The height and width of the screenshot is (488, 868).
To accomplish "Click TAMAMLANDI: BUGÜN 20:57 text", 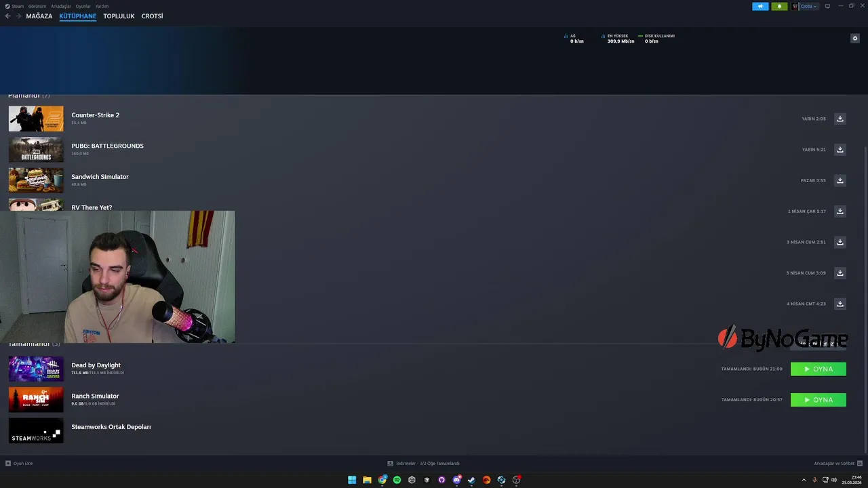I will (x=751, y=400).
